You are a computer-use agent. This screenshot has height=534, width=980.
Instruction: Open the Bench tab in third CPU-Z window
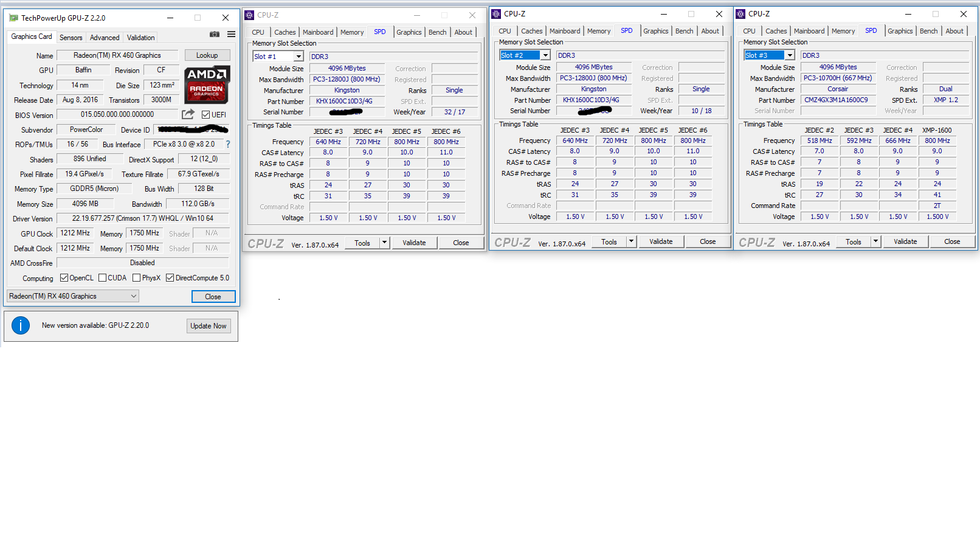click(x=928, y=31)
